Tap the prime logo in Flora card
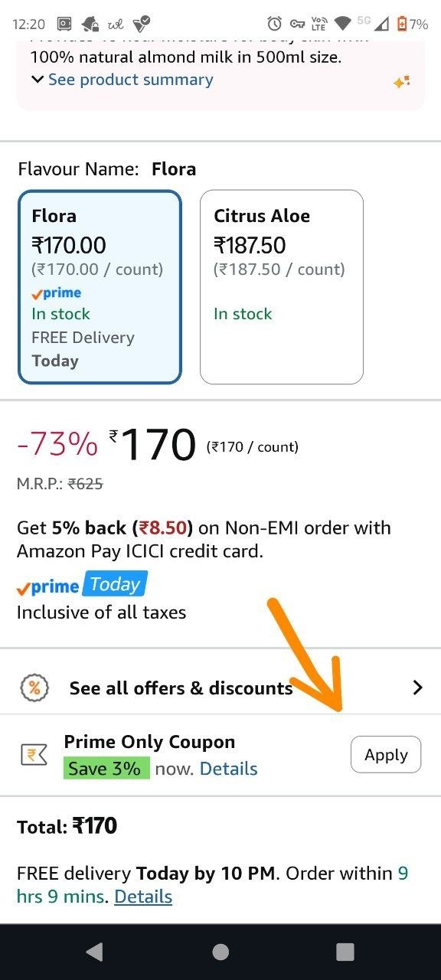441x980 pixels. [x=56, y=292]
